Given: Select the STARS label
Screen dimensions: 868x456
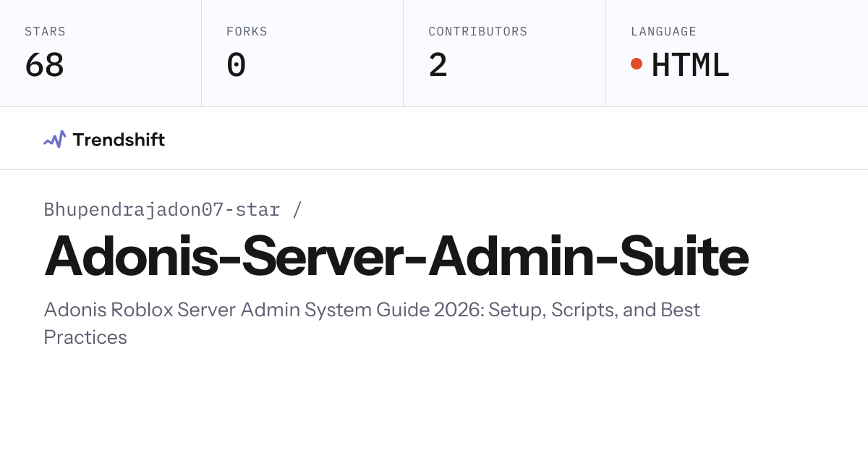Looking at the screenshot, I should tap(45, 32).
